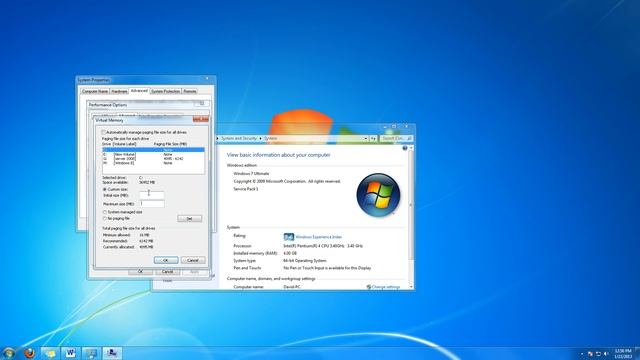Click the search magnifier in Control Panel
The image size is (640, 360).
pyautogui.click(x=409, y=139)
